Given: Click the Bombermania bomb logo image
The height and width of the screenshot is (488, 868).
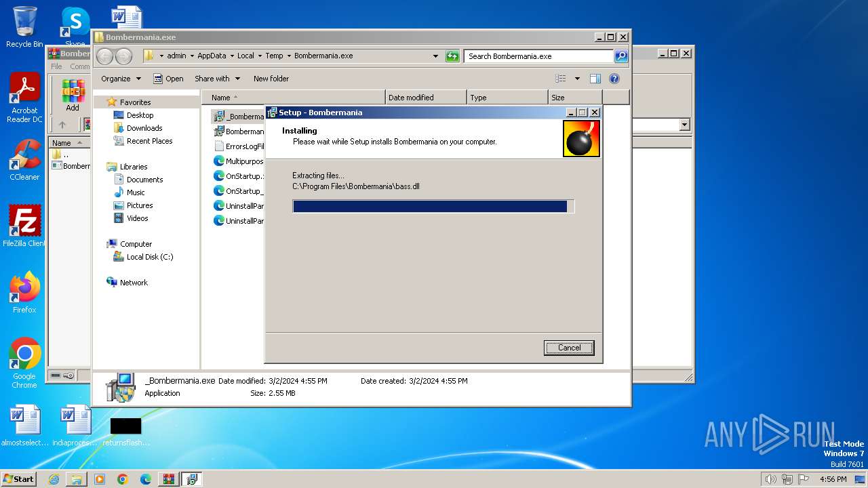Looking at the screenshot, I should click(581, 139).
